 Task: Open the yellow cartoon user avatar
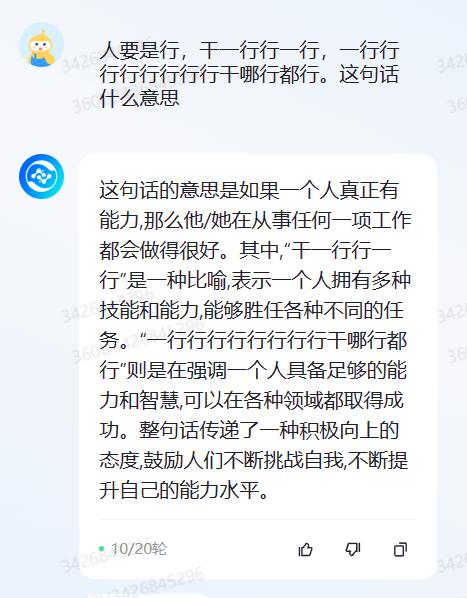[x=42, y=45]
